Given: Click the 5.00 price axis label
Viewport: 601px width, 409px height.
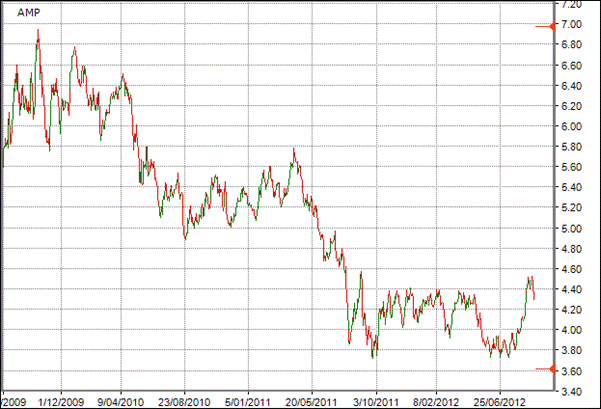Looking at the screenshot, I should [570, 228].
